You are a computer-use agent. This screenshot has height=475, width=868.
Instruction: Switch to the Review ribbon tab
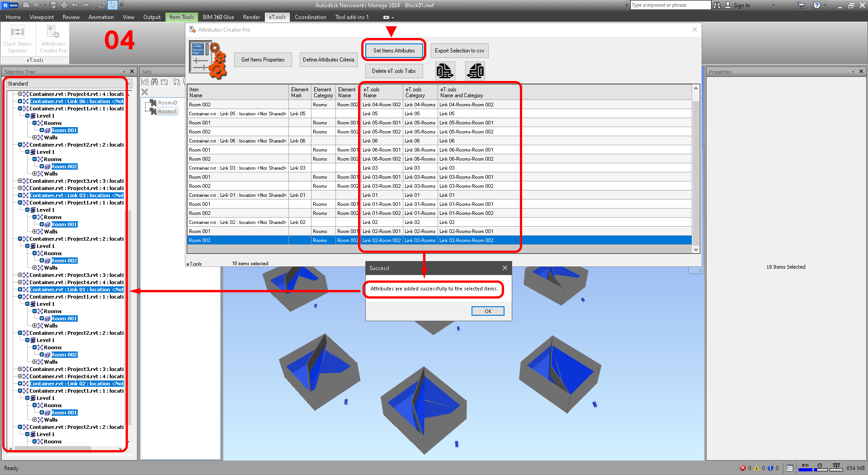click(x=71, y=17)
